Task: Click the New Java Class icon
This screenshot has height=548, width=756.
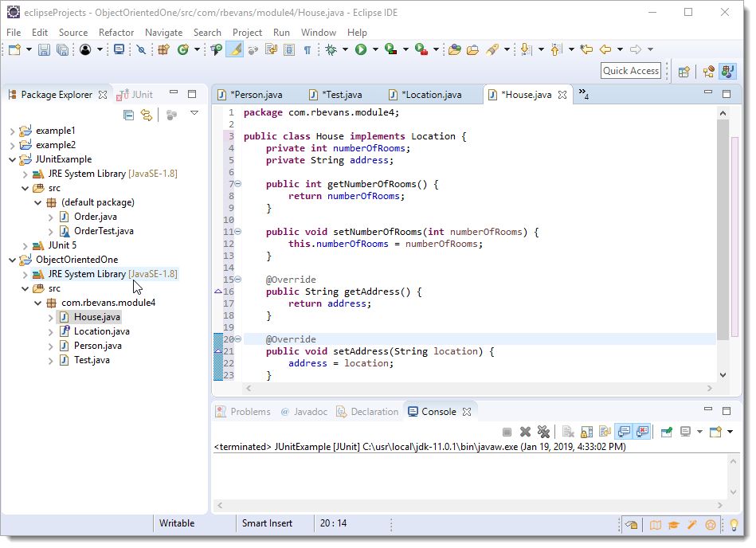Action: 182,49
